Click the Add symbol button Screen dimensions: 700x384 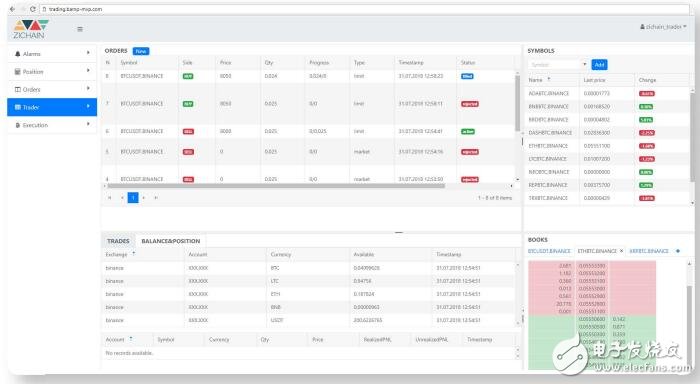pos(599,65)
